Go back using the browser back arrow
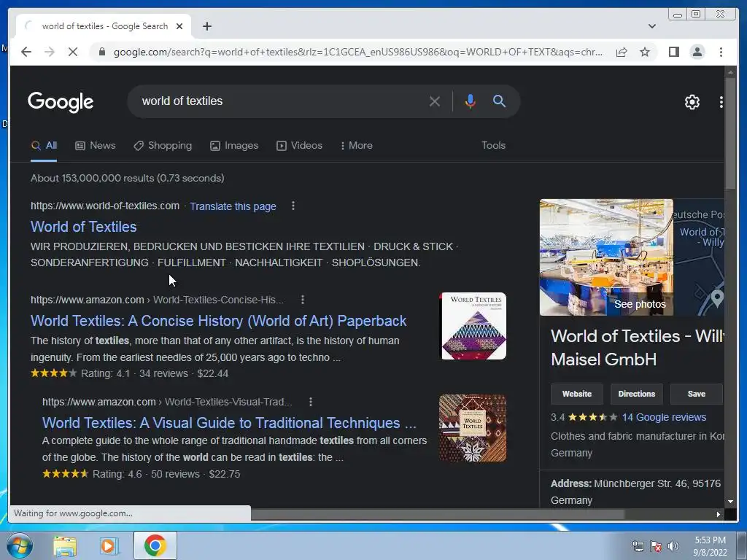The width and height of the screenshot is (747, 560). (x=26, y=52)
